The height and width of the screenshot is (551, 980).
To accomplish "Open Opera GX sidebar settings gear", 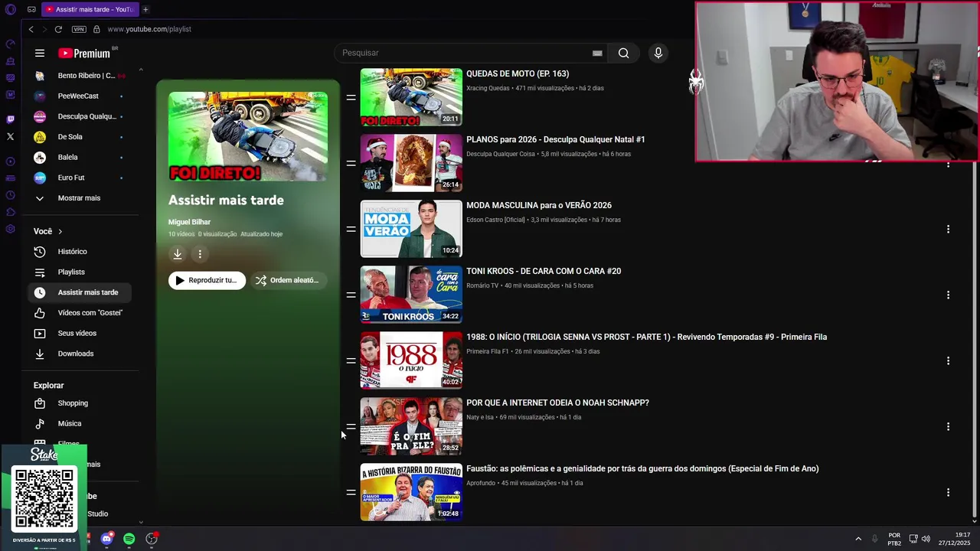I will tap(10, 229).
